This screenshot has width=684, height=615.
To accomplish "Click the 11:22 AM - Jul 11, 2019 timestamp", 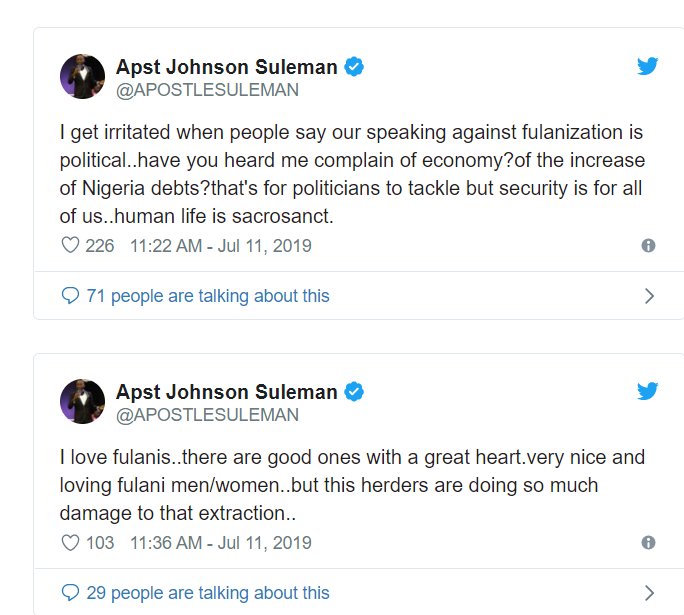I will coord(221,246).
